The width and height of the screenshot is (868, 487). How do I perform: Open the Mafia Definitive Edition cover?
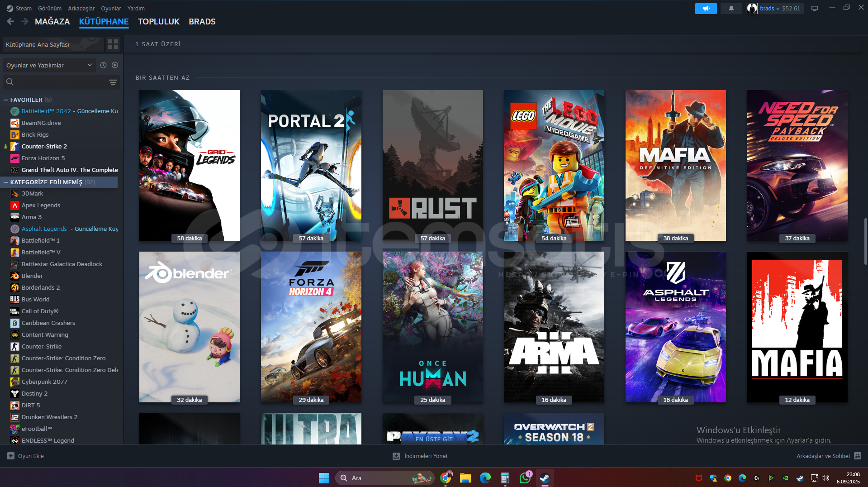(676, 165)
